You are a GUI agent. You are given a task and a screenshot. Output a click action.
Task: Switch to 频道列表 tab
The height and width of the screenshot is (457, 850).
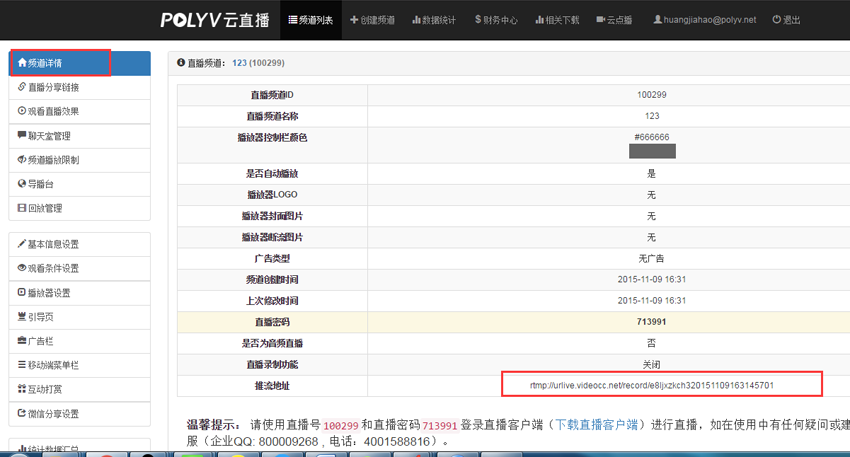coord(311,20)
